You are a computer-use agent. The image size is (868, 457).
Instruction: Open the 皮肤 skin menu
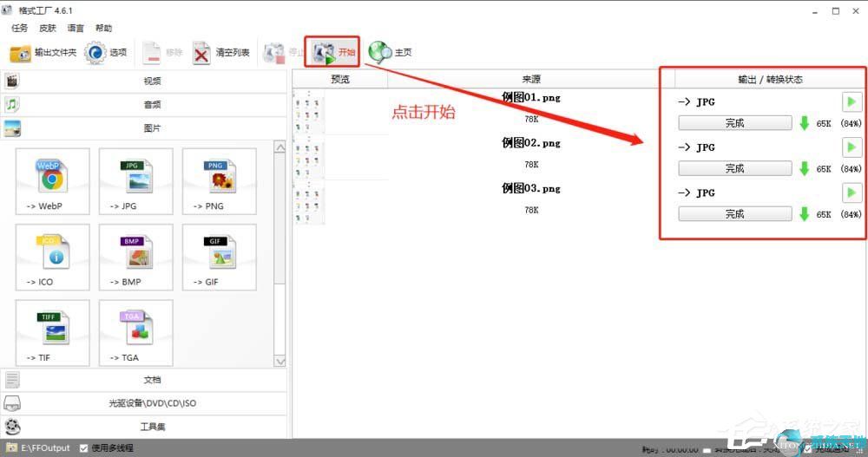coord(48,28)
